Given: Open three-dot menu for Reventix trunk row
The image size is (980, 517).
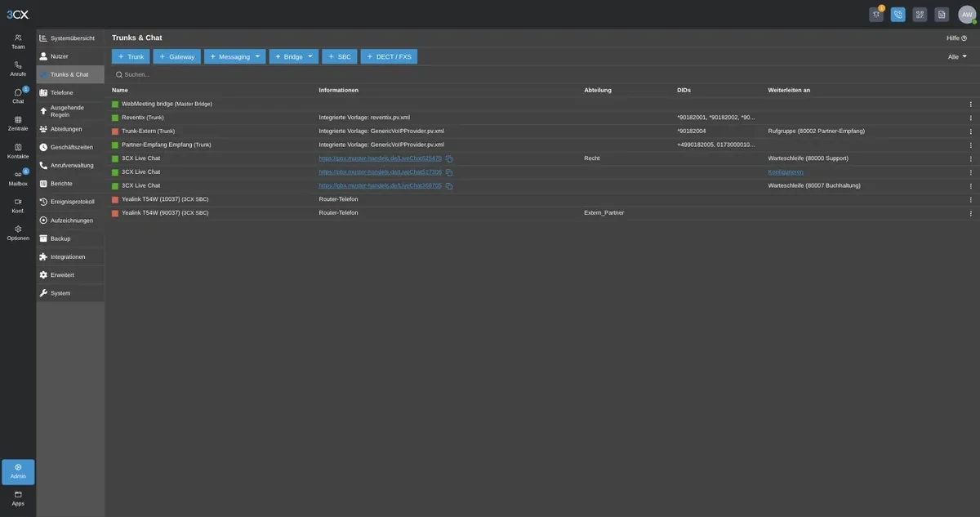Looking at the screenshot, I should (971, 118).
